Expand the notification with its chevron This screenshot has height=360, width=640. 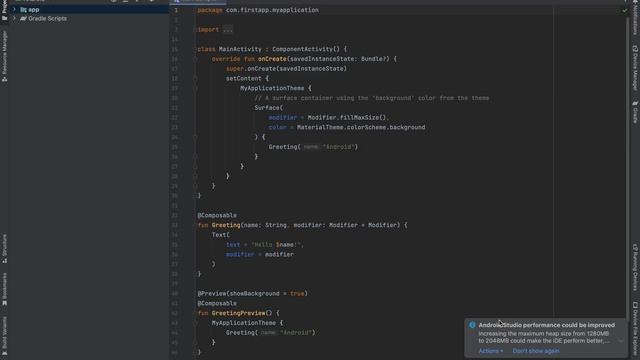click(620, 340)
